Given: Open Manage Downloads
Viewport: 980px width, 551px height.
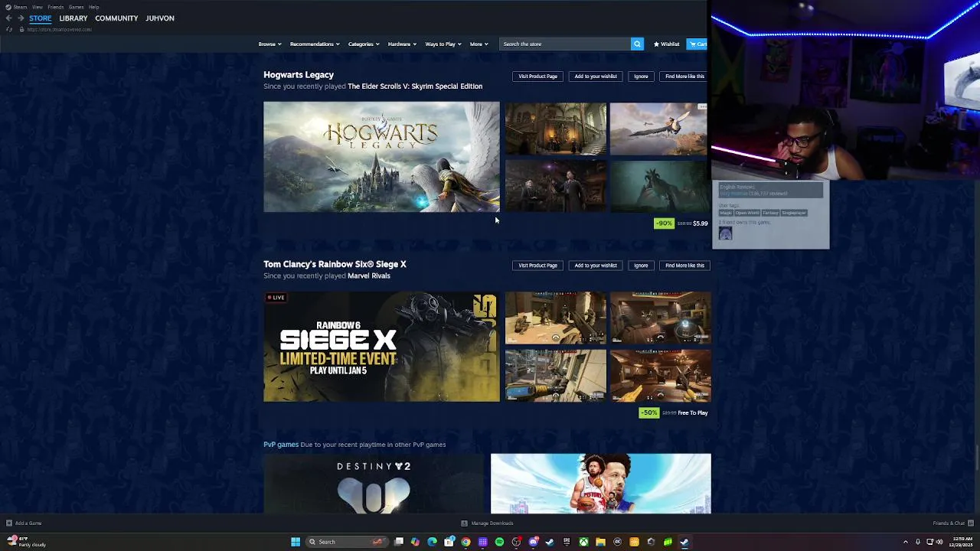Looking at the screenshot, I should click(x=487, y=523).
